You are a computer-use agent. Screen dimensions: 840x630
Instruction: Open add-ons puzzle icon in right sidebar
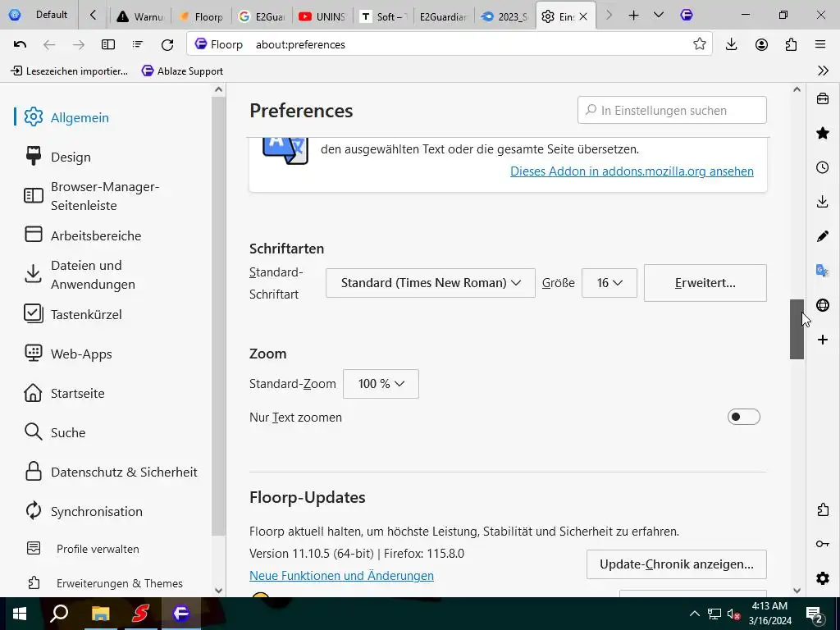coord(822,509)
